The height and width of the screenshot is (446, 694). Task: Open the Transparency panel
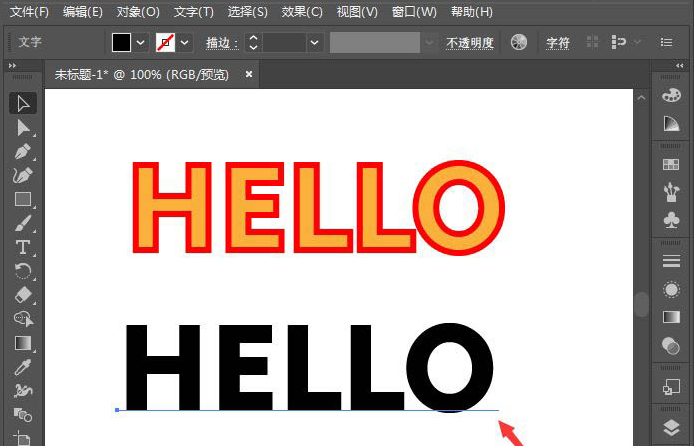click(671, 346)
